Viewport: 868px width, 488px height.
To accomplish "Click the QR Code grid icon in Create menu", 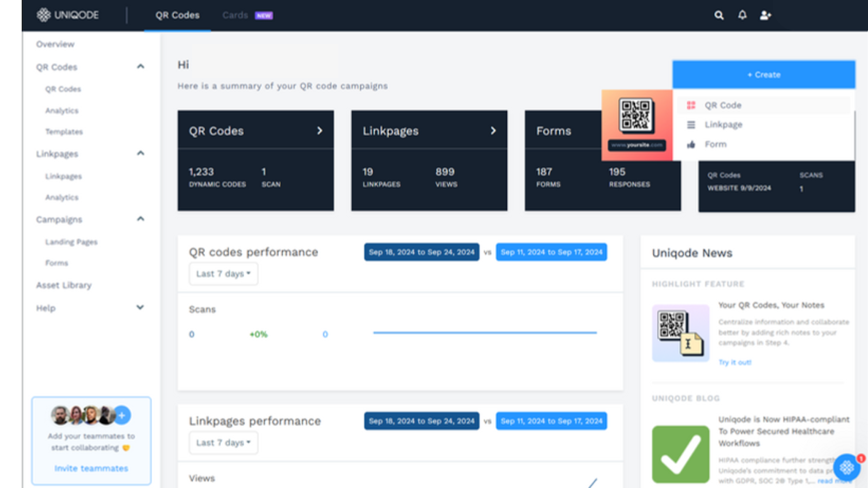I will pyautogui.click(x=691, y=106).
